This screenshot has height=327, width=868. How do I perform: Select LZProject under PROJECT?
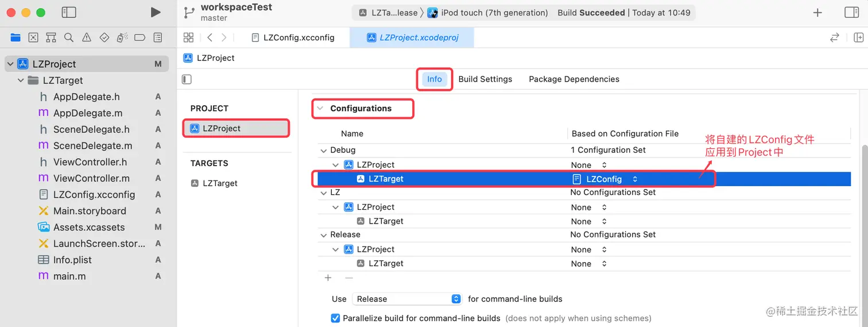point(236,128)
